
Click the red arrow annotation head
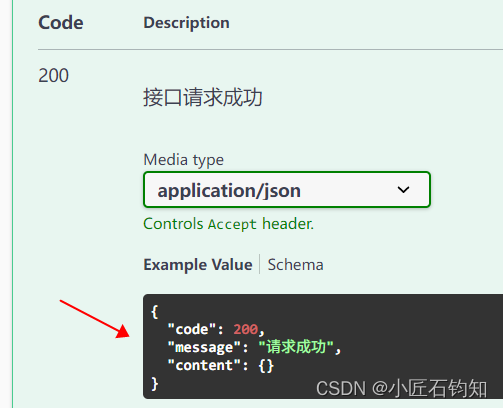click(x=123, y=331)
